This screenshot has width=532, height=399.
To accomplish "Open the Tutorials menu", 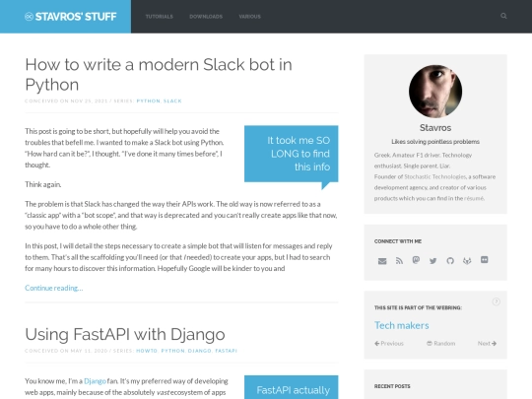I will (160, 17).
